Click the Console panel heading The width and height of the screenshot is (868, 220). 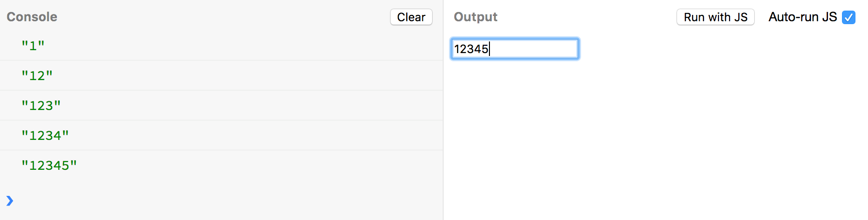coord(32,17)
